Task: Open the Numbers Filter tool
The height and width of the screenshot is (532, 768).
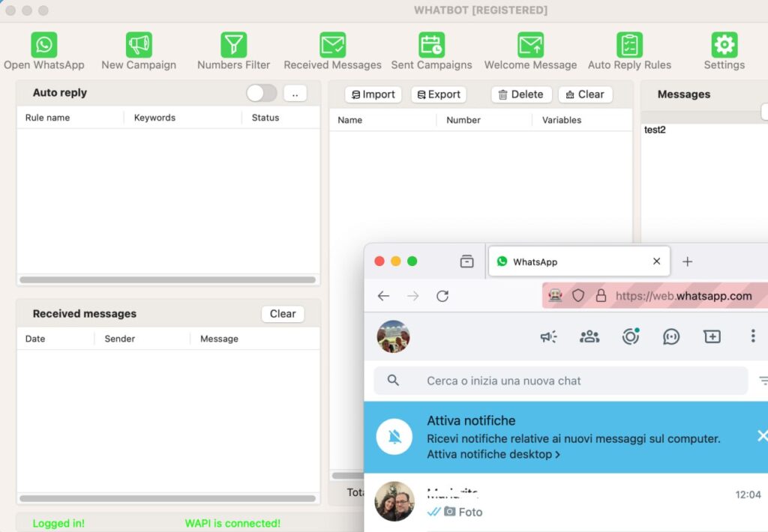Action: 233,45
